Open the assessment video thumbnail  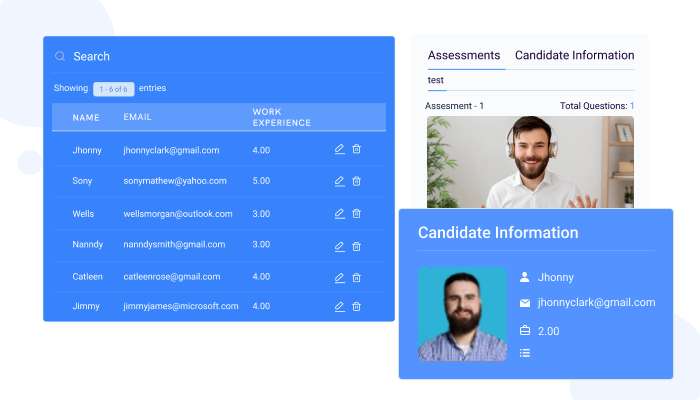click(x=530, y=162)
